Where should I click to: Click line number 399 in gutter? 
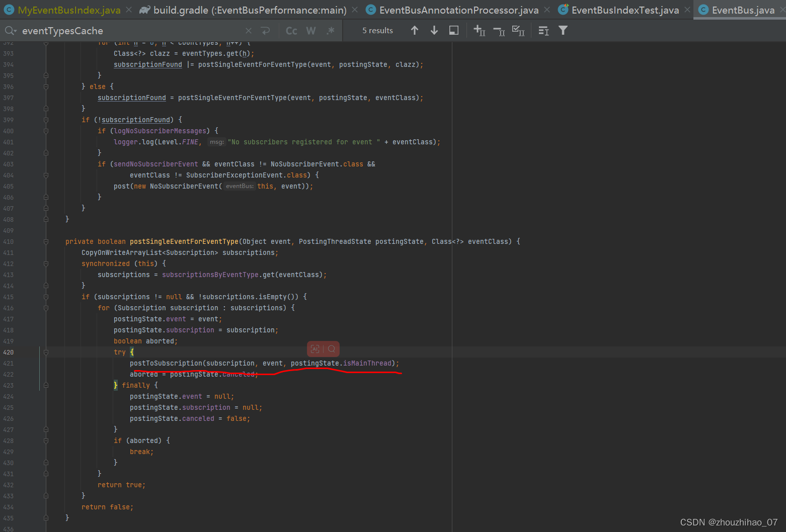[x=9, y=120]
